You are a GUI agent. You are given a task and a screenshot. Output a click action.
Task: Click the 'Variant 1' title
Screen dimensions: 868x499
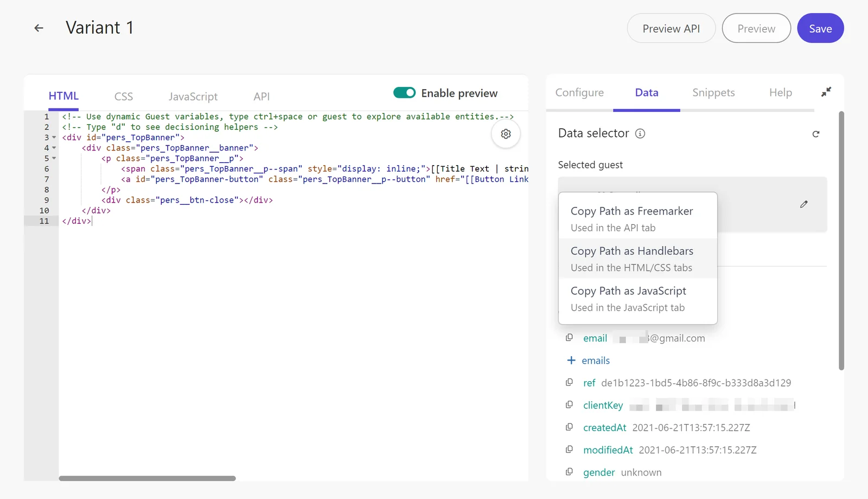click(100, 28)
